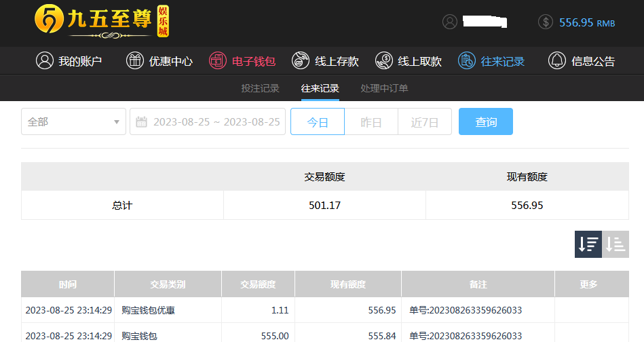Select 近7日 date filter

click(425, 121)
